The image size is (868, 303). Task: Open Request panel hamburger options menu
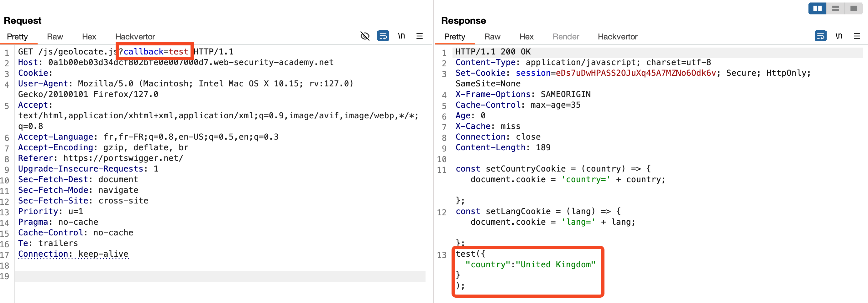click(x=419, y=36)
